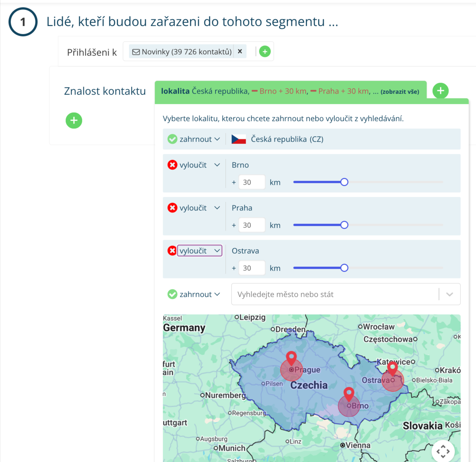Click the Ostrava map pin marker
Screen dimensions: 476x462
tap(392, 368)
